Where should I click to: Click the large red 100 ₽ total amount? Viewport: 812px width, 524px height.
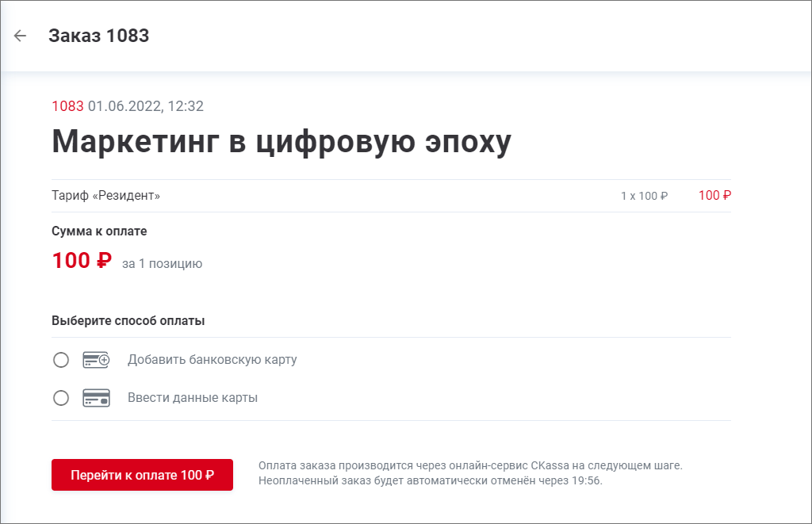click(82, 261)
